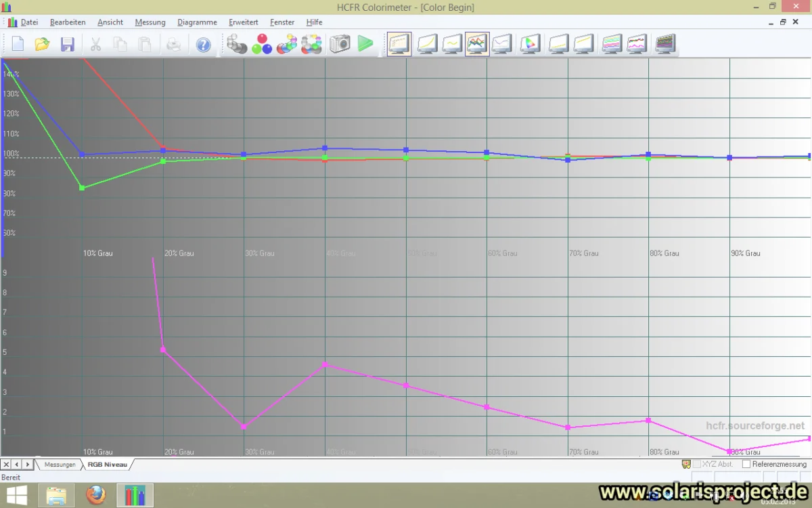Open the Diagramme menu

tap(198, 22)
